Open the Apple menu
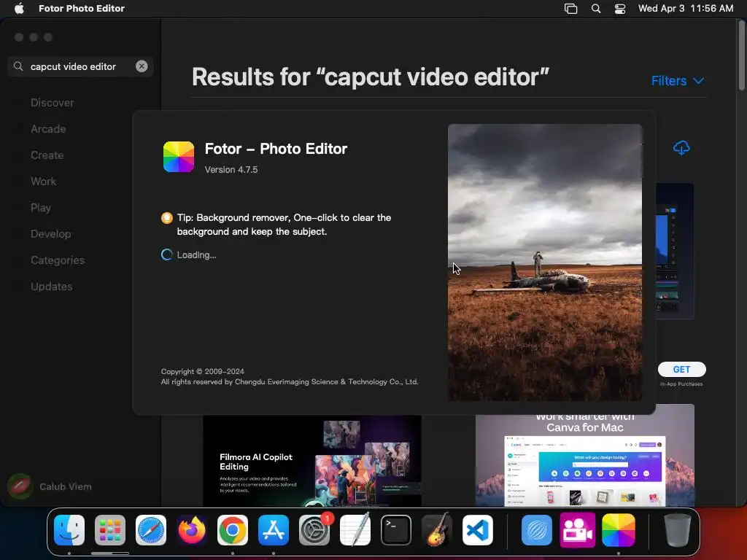The image size is (747, 560). click(x=19, y=8)
